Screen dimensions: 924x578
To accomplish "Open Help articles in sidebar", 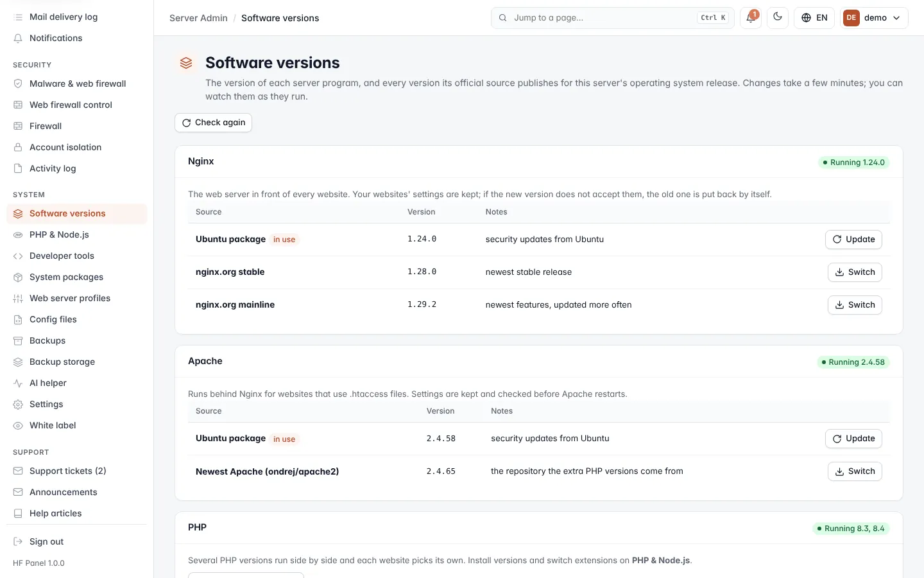I will tap(77, 514).
